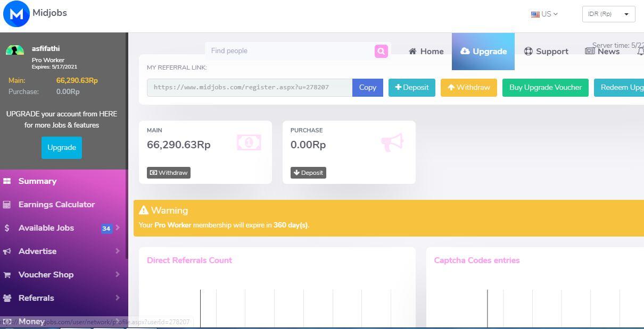
Task: Expand the Available Jobs submenu arrow
Action: [x=118, y=227]
